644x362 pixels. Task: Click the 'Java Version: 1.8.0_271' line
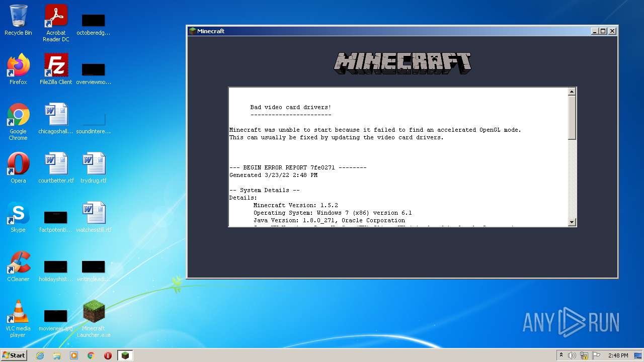click(x=329, y=220)
